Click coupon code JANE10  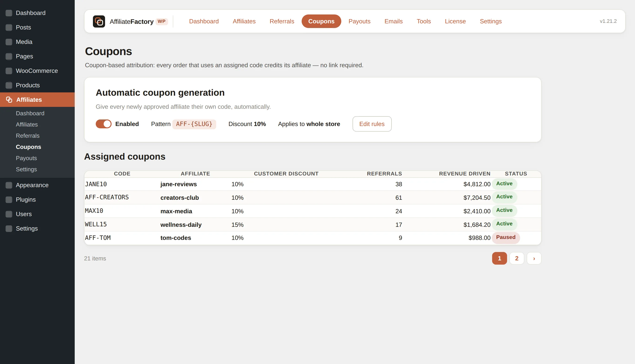pos(96,184)
